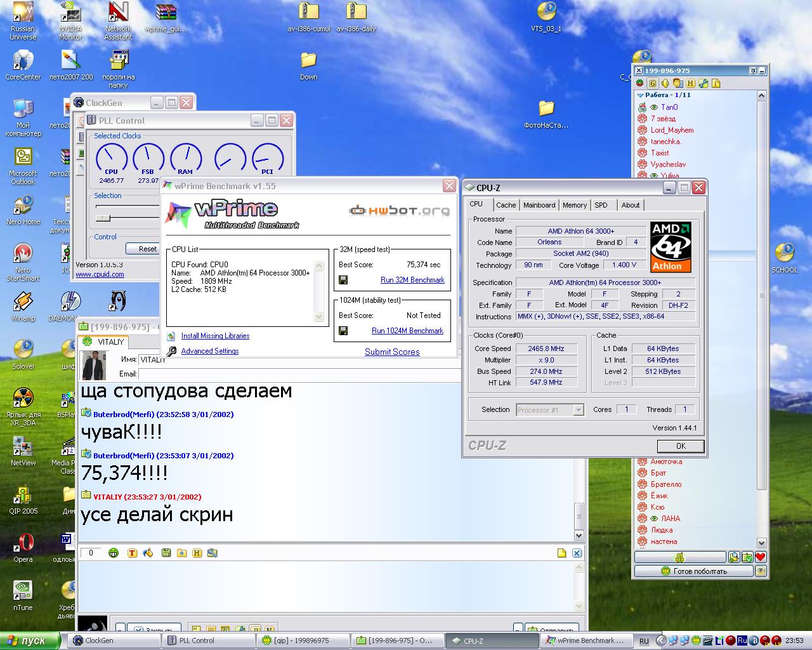812x650 pixels.
Task: Open the smiley picker in the chat window
Action: tap(114, 553)
